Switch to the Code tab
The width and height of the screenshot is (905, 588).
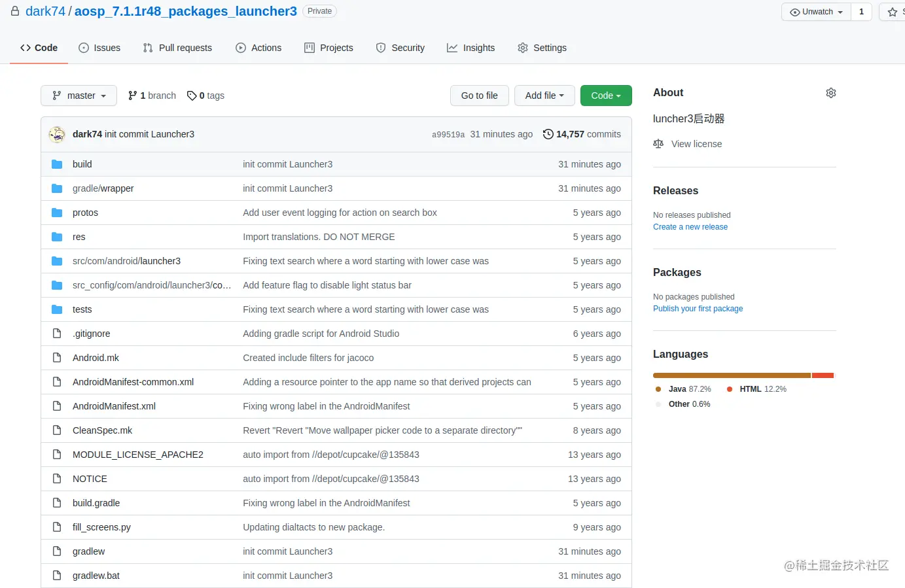(39, 48)
